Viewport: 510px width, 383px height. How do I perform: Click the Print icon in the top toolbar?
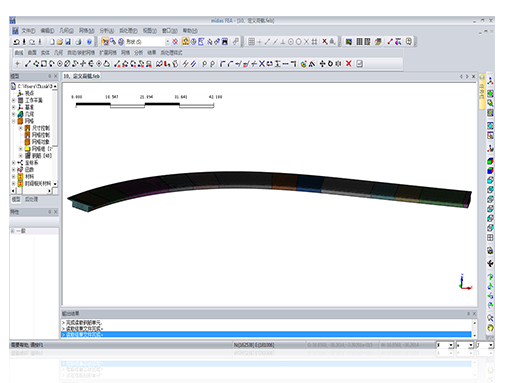[78, 42]
